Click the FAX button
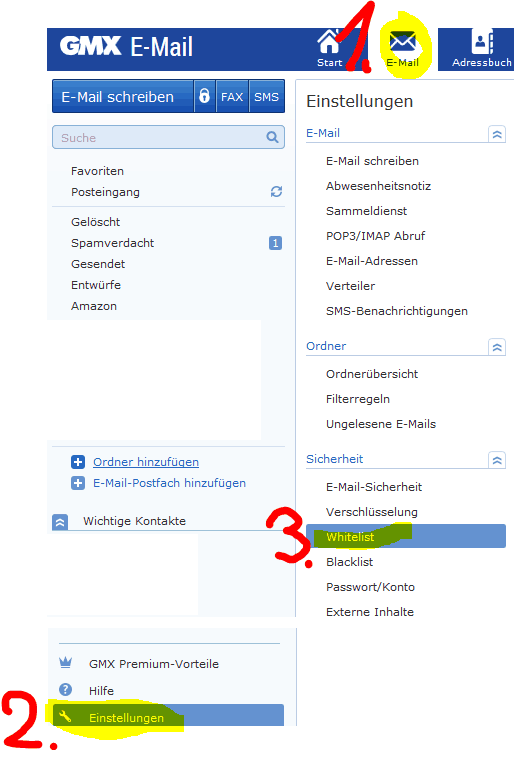This screenshot has height=780, width=516. pos(232,96)
